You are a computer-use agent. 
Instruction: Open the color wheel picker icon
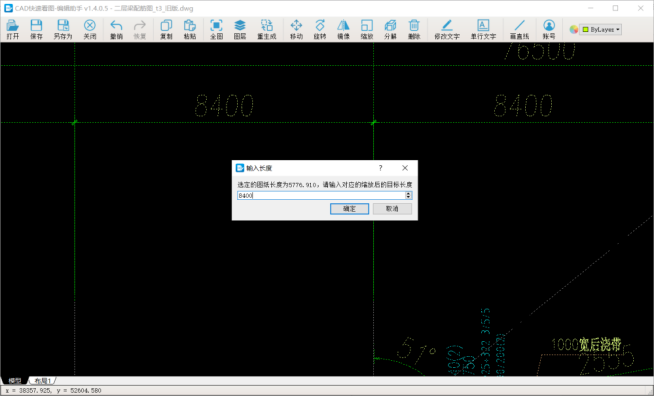point(574,30)
